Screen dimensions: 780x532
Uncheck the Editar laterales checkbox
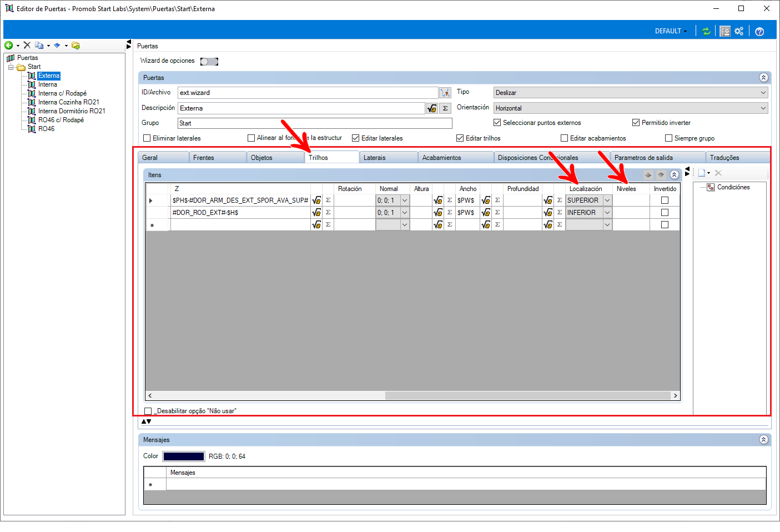[x=356, y=138]
